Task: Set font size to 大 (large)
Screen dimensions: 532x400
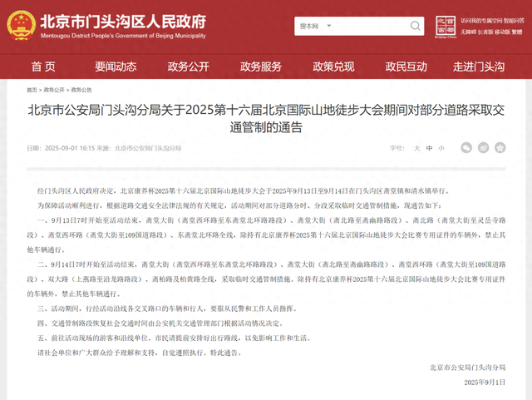Action: [417, 148]
